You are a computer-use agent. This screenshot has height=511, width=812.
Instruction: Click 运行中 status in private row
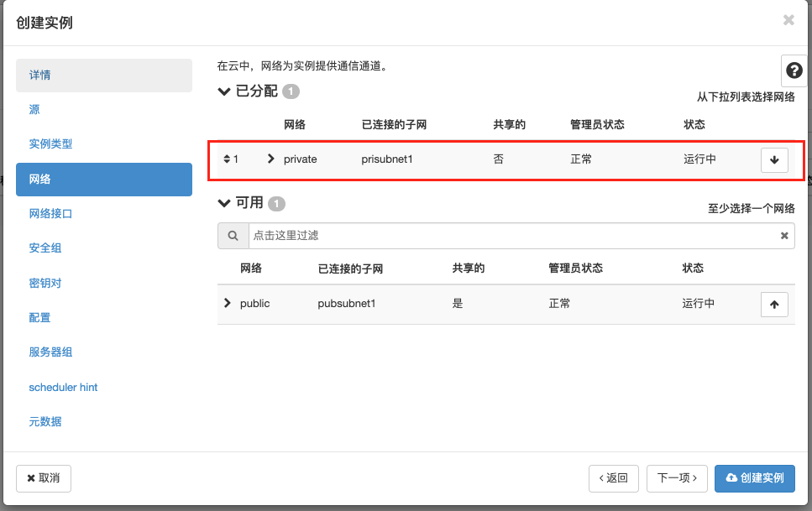coord(699,159)
